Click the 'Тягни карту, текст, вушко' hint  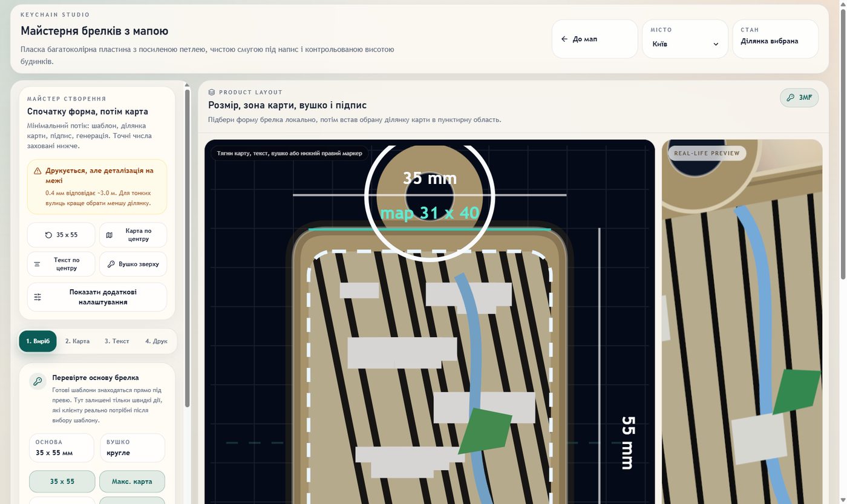(x=290, y=153)
